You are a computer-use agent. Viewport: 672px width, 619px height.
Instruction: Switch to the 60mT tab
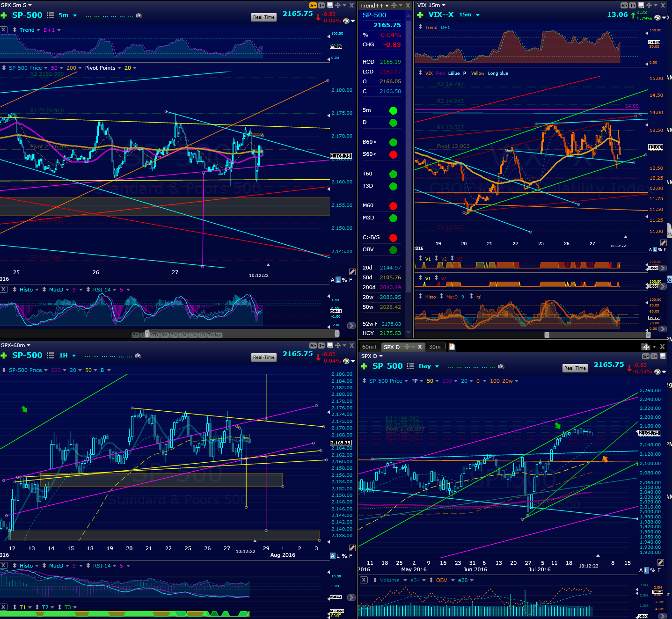pyautogui.click(x=369, y=347)
